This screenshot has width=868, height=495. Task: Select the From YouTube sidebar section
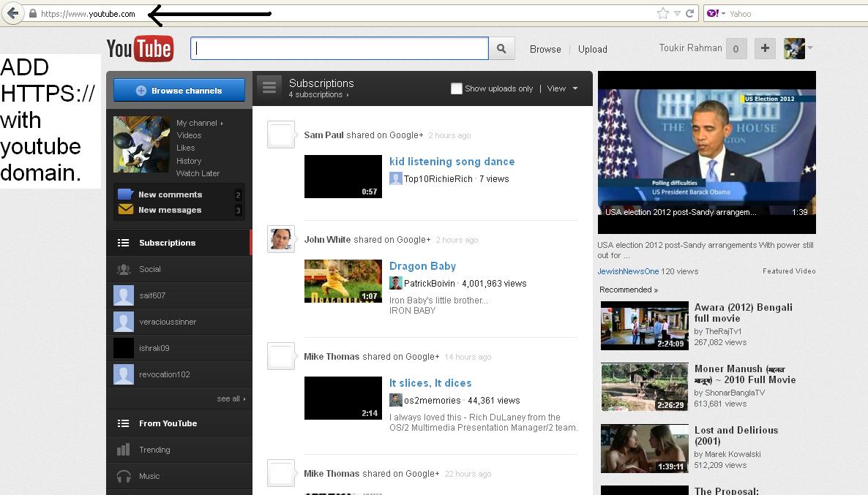coord(179,423)
